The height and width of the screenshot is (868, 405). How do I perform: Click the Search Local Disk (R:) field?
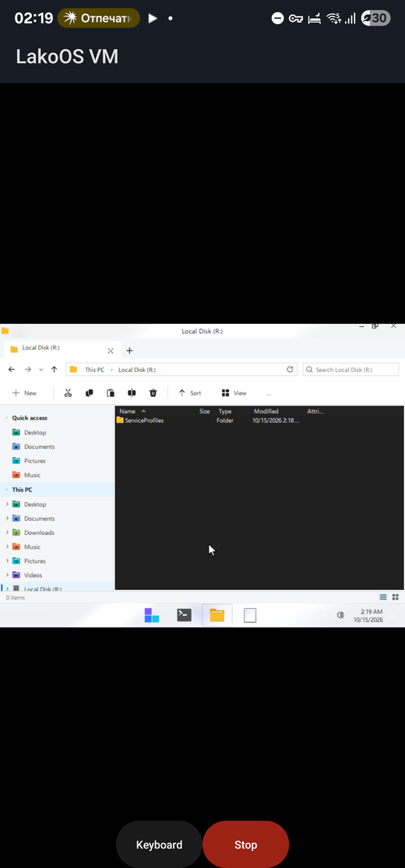click(x=350, y=369)
